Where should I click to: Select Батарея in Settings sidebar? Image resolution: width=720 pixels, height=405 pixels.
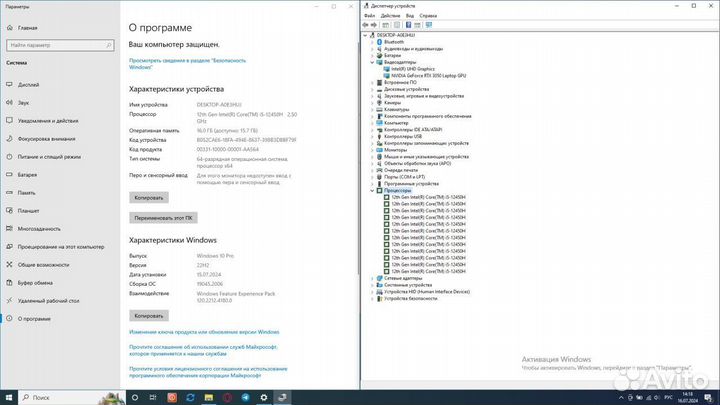point(27,175)
